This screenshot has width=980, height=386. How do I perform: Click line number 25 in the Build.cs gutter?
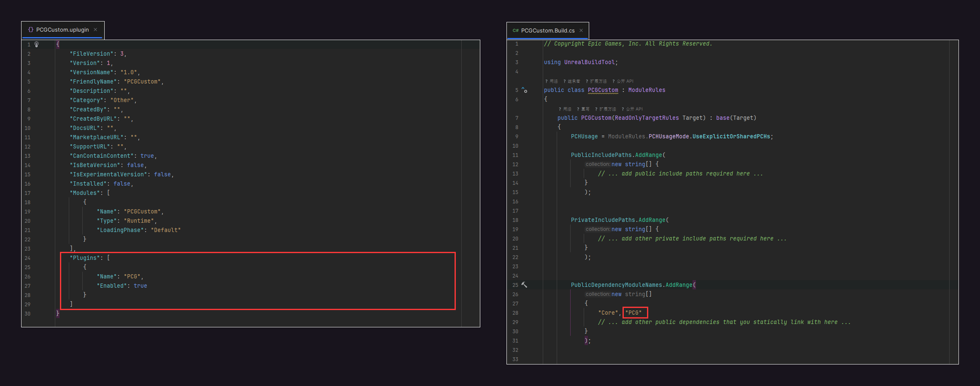click(515, 285)
